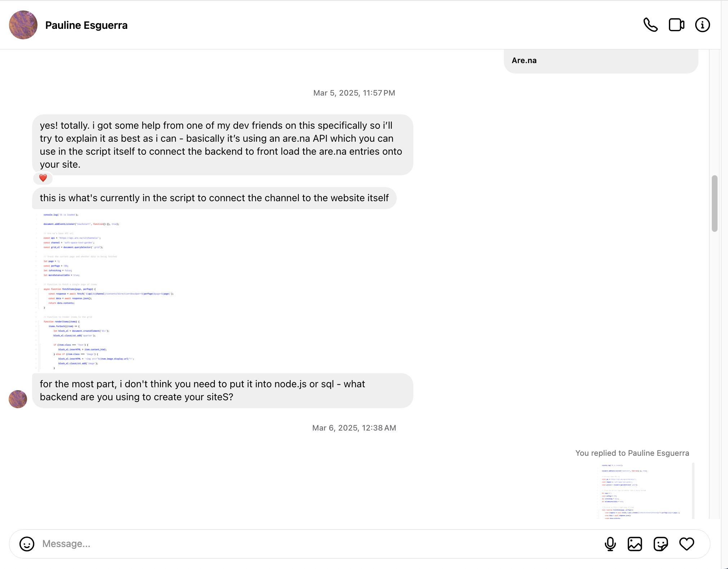Select the 'yes! totally' message bubble
This screenshot has height=569, width=728.
(222, 145)
